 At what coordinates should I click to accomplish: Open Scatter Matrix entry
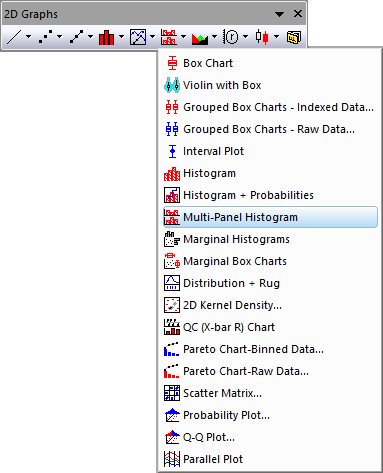(x=270, y=393)
